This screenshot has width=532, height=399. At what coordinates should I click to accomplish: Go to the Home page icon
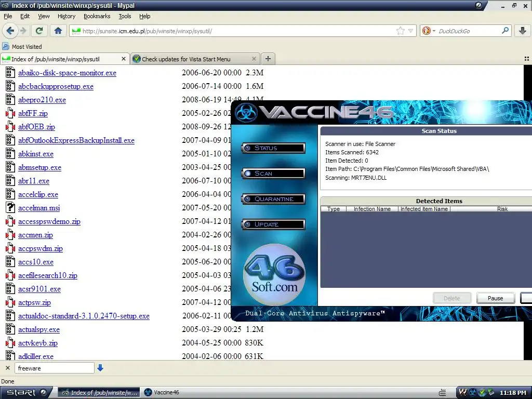58,31
